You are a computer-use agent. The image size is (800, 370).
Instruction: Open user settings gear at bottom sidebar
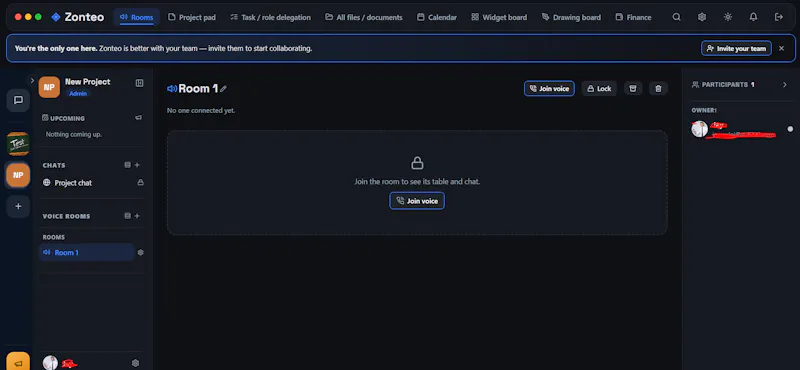[135, 363]
